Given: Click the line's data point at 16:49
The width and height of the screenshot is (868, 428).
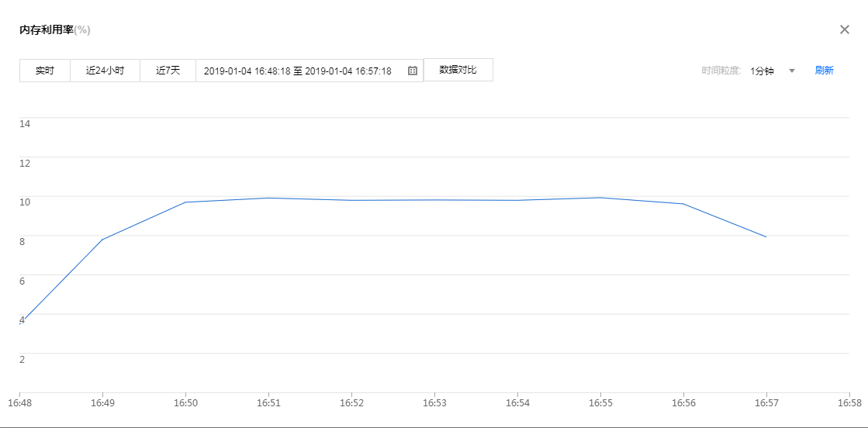Looking at the screenshot, I should click(x=102, y=240).
